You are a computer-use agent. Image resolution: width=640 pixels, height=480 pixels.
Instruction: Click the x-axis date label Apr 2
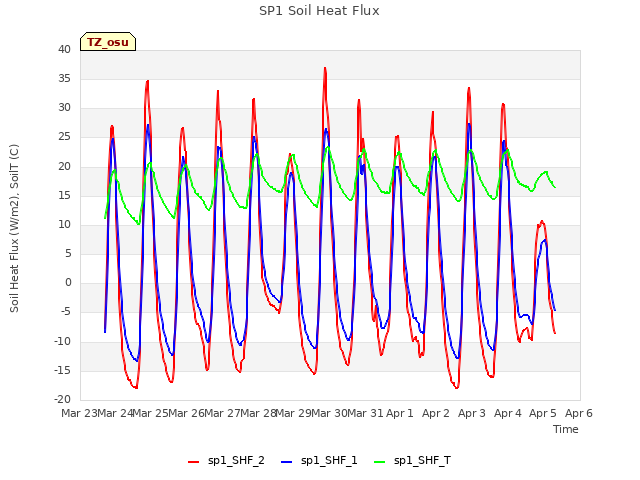click(x=436, y=413)
